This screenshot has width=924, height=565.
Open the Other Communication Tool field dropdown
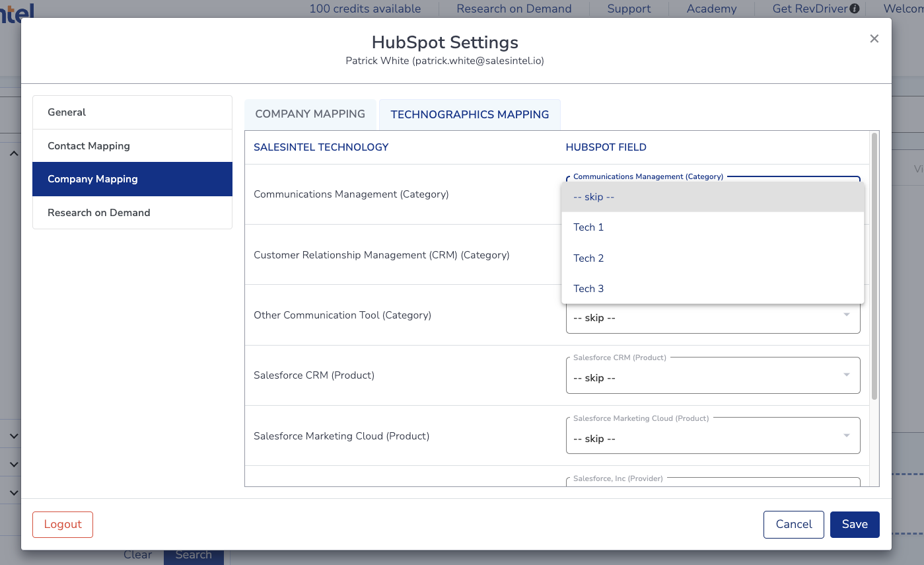(713, 318)
